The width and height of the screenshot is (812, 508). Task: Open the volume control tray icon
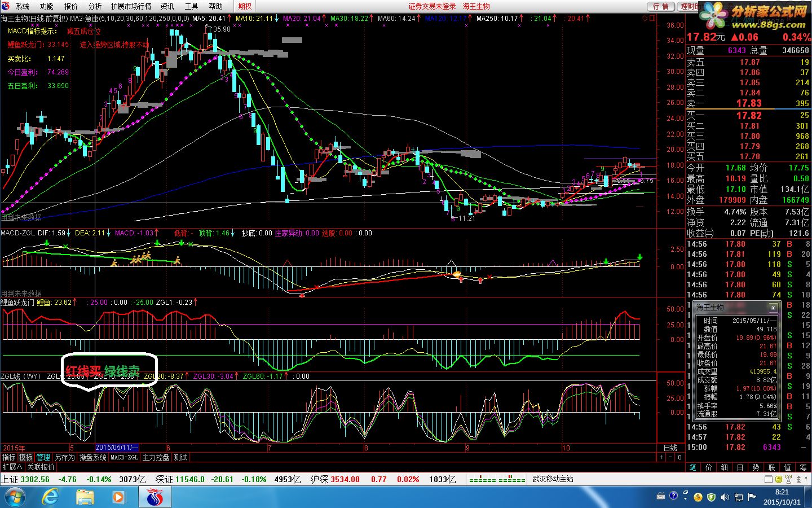725,497
